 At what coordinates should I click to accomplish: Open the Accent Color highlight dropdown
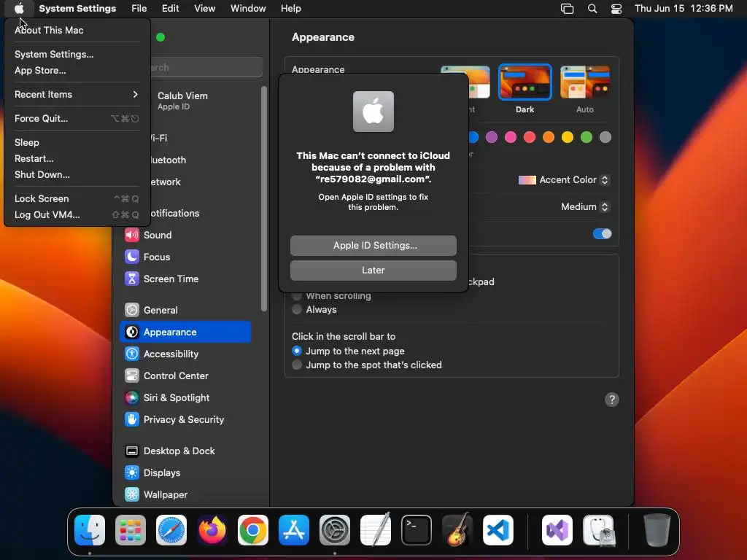click(x=564, y=180)
